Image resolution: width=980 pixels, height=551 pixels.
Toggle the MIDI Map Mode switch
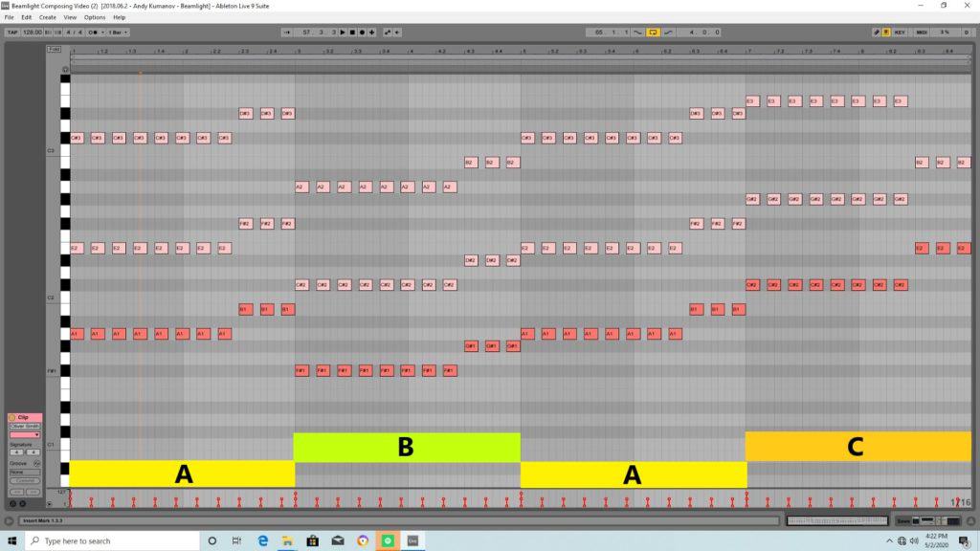tap(922, 32)
